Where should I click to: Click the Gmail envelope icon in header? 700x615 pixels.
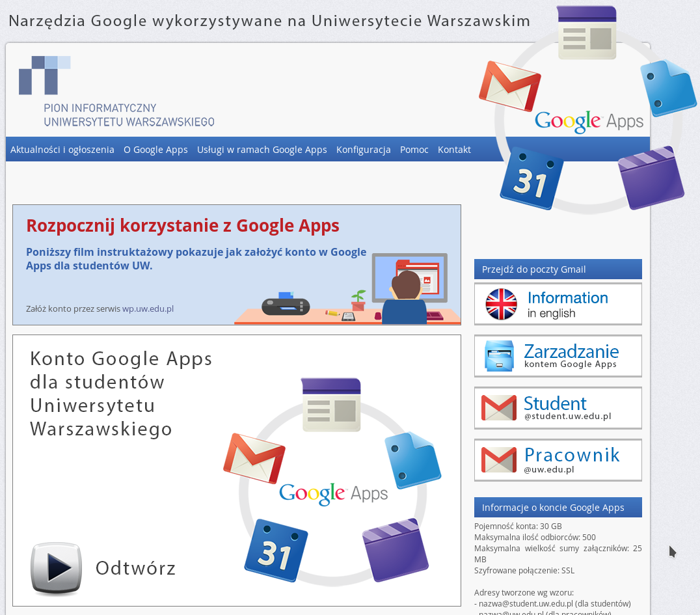tap(509, 86)
